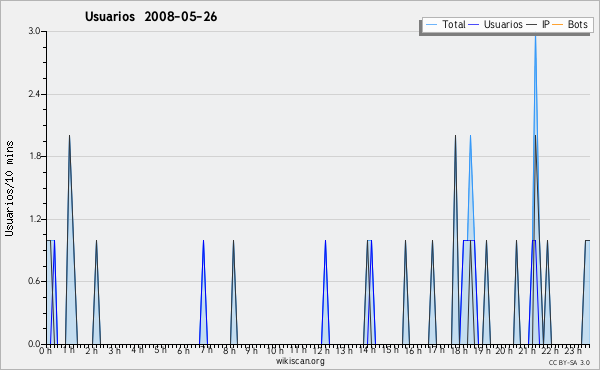Click the "5 h" x-axis label
This screenshot has height=370, width=600.
pos(160,350)
